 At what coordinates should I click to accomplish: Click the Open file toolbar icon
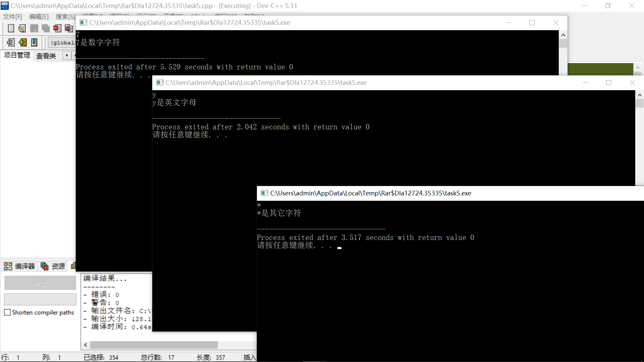22,28
